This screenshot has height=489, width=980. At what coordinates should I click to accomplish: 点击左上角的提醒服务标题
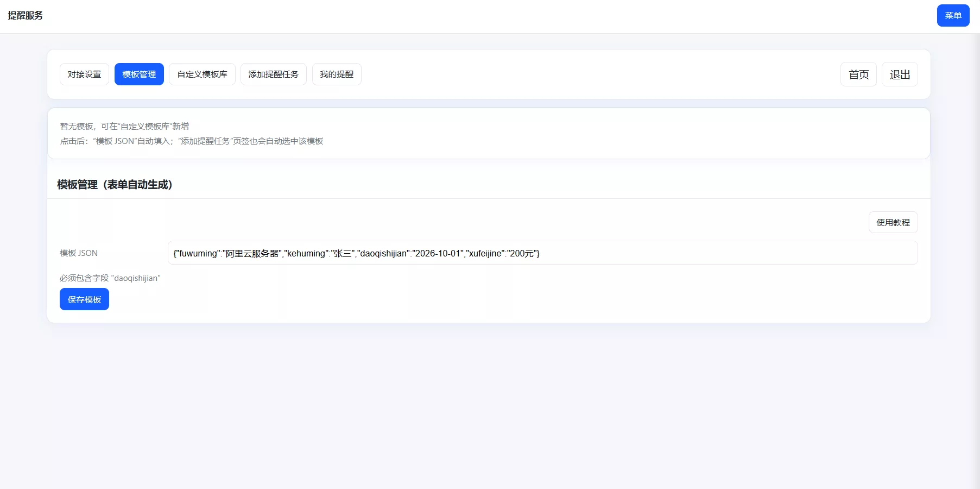24,16
